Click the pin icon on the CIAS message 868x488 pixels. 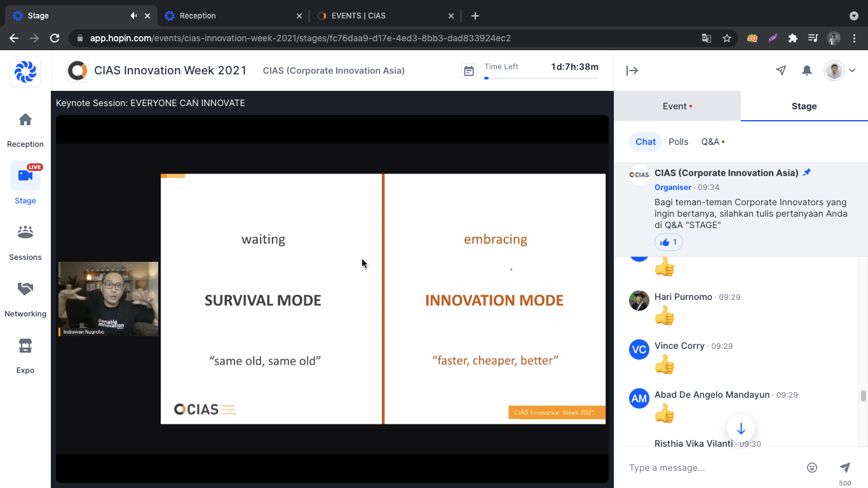pyautogui.click(x=807, y=173)
